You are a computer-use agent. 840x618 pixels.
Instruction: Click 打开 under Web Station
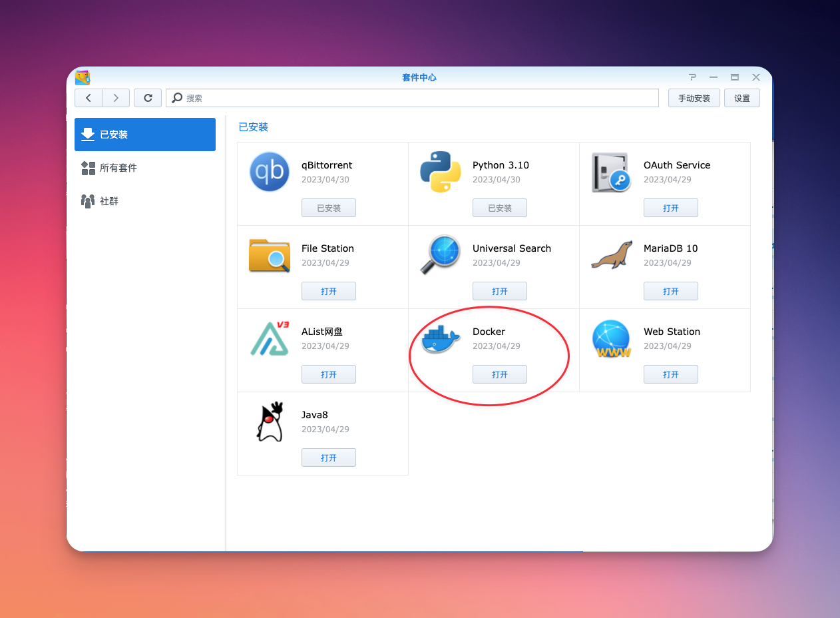pyautogui.click(x=671, y=374)
